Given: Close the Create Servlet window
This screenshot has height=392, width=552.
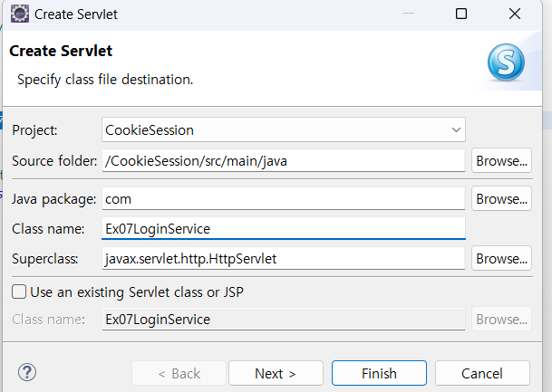Looking at the screenshot, I should tap(515, 14).
